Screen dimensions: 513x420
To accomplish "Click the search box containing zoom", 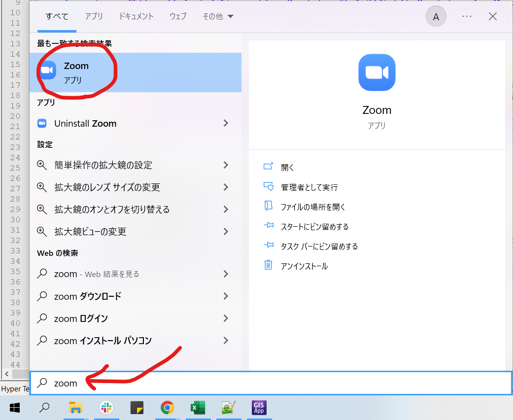I will tap(271, 383).
